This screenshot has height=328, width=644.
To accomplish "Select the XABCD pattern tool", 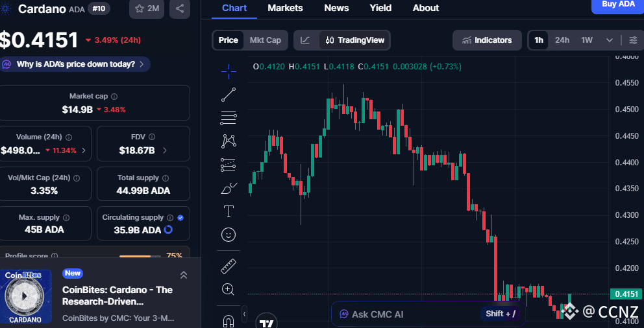I will (229, 141).
